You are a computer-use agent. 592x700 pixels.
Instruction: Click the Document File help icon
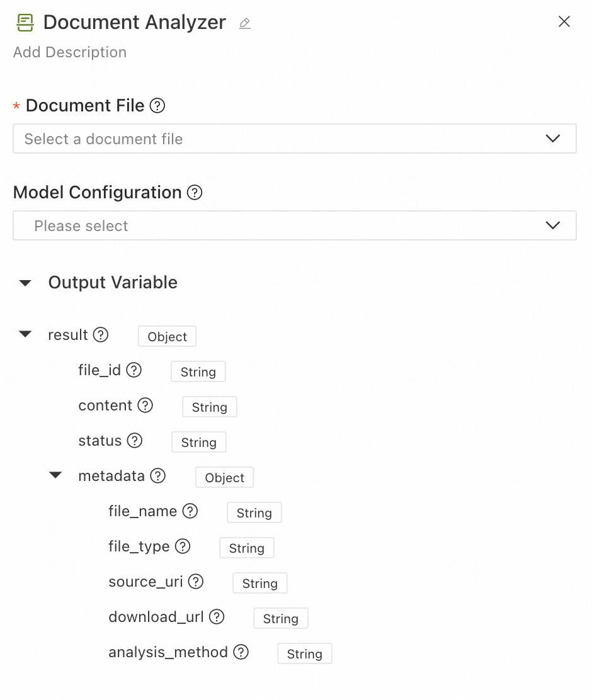(x=157, y=106)
